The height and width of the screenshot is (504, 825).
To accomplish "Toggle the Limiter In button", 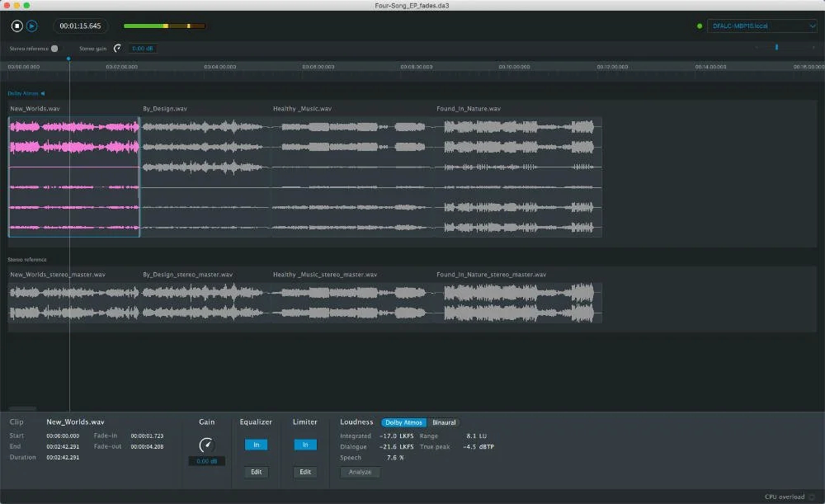I will pyautogui.click(x=305, y=445).
